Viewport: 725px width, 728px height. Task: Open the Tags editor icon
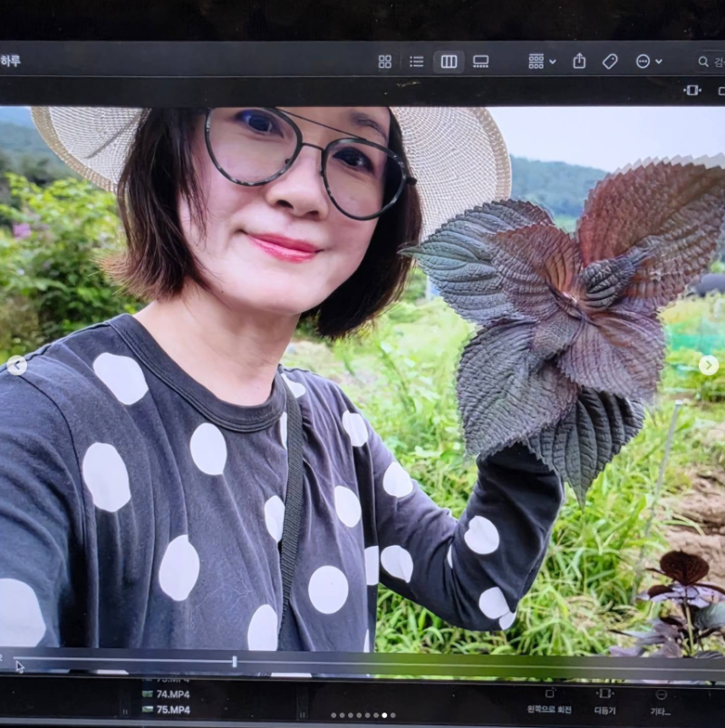(610, 62)
